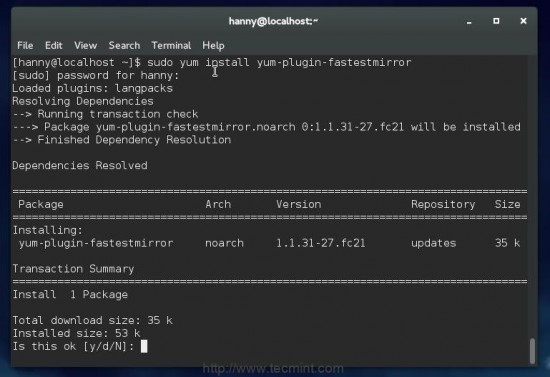Click the Total download size line
The width and height of the screenshot is (550, 377).
click(92, 321)
